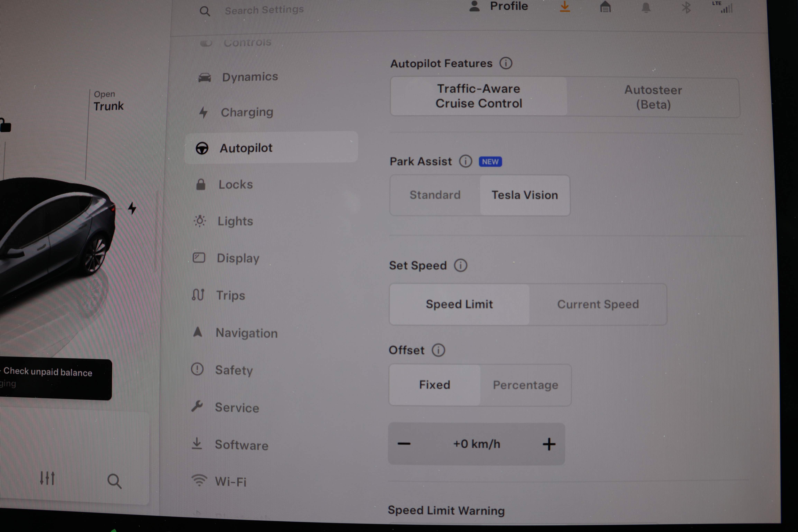Screen dimensions: 798x532
Task: Click the Dynamics car icon
Action: click(205, 78)
